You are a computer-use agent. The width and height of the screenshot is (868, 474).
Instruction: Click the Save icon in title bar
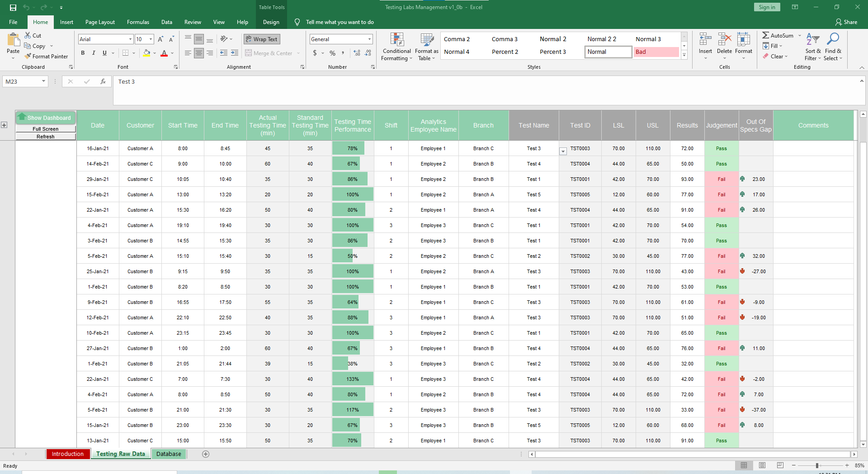[x=13, y=7]
